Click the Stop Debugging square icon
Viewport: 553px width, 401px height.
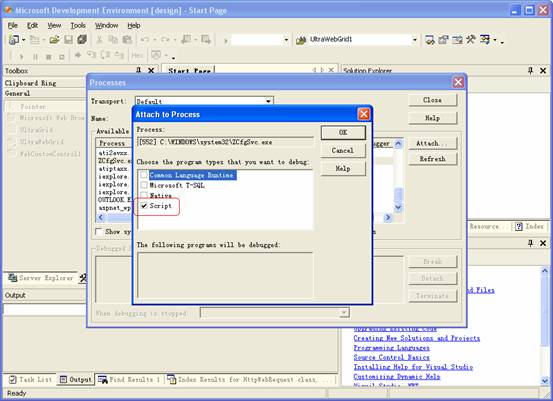[49, 56]
